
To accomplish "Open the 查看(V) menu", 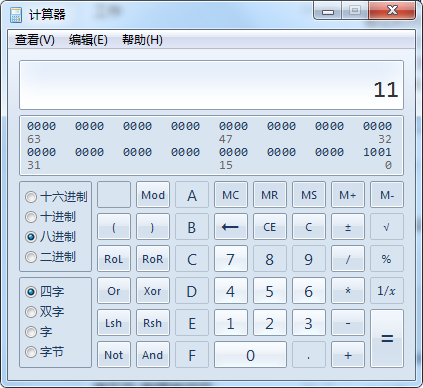I will 35,40.
